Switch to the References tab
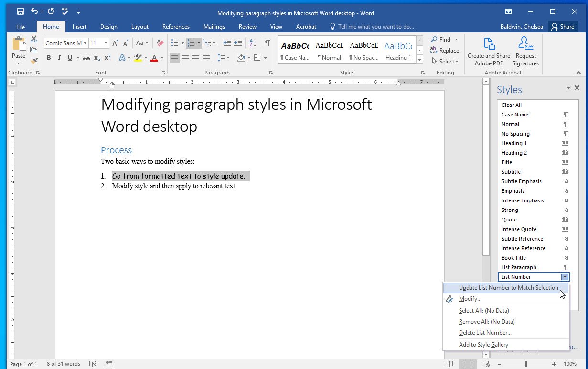This screenshot has height=369, width=588. point(176,27)
